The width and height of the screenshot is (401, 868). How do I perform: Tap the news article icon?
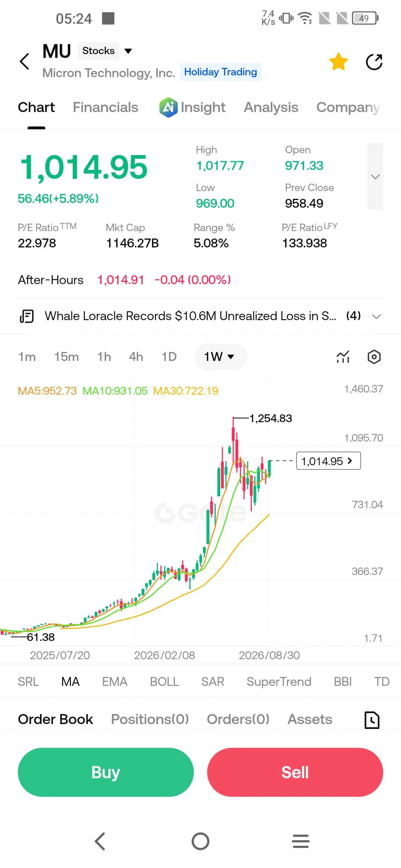(27, 316)
